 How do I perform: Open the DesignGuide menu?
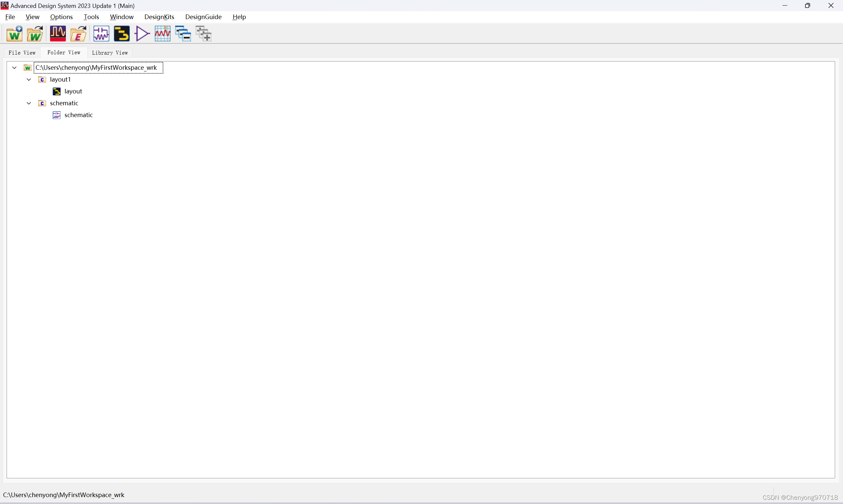point(203,17)
